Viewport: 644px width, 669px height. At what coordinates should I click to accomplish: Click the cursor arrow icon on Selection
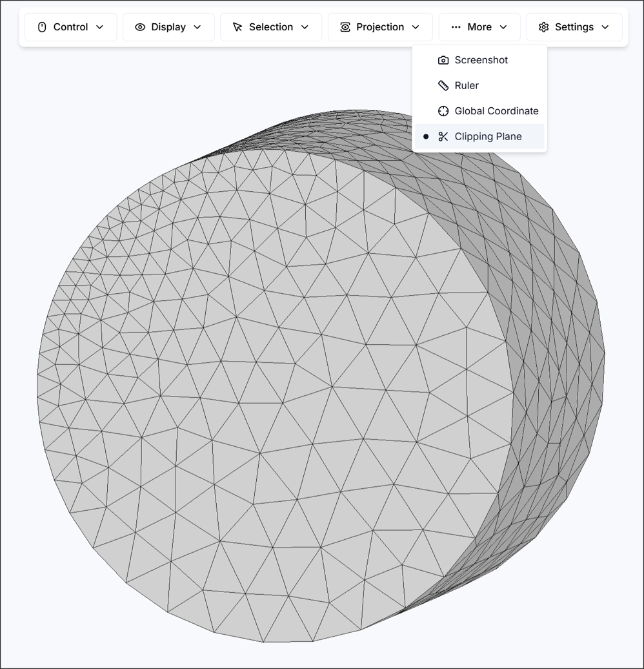237,27
